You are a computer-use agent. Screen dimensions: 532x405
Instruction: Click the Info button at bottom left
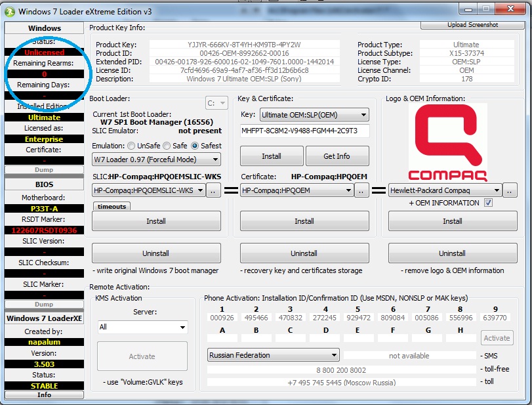[44, 394]
